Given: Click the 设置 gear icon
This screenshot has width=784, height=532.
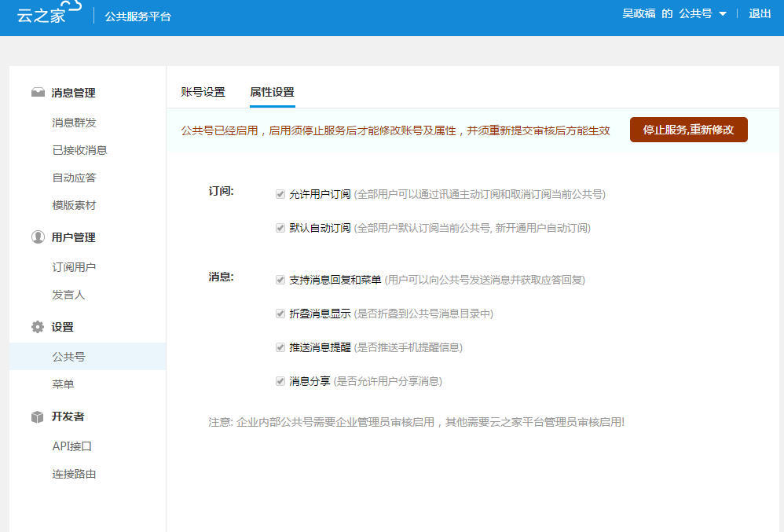Looking at the screenshot, I should (x=38, y=327).
